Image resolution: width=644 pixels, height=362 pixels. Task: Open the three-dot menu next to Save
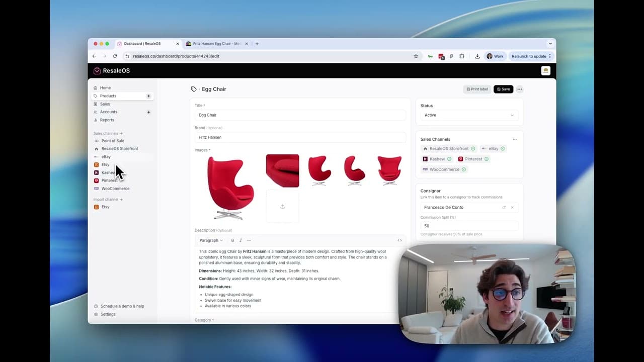520,89
